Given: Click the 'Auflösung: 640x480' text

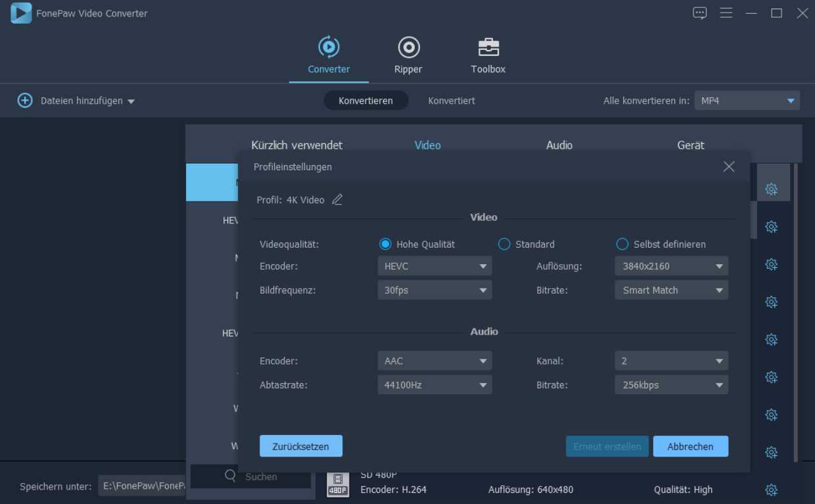Looking at the screenshot, I should pos(531,490).
